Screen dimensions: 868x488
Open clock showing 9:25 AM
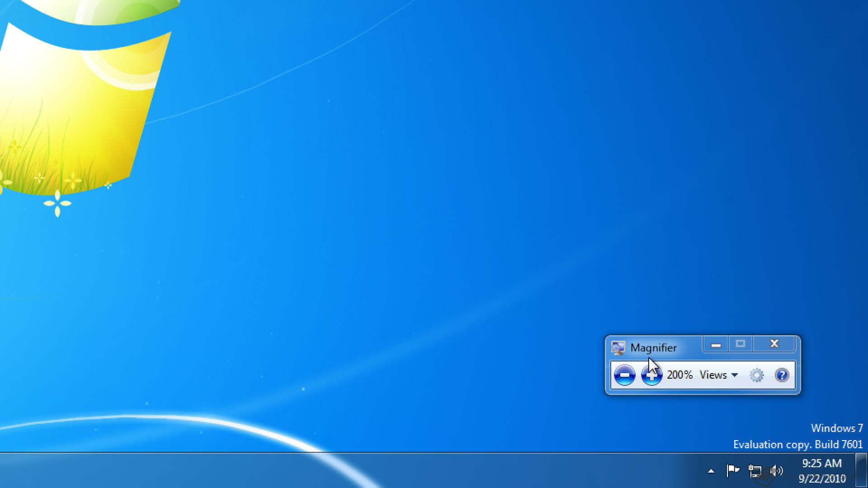pyautogui.click(x=822, y=470)
